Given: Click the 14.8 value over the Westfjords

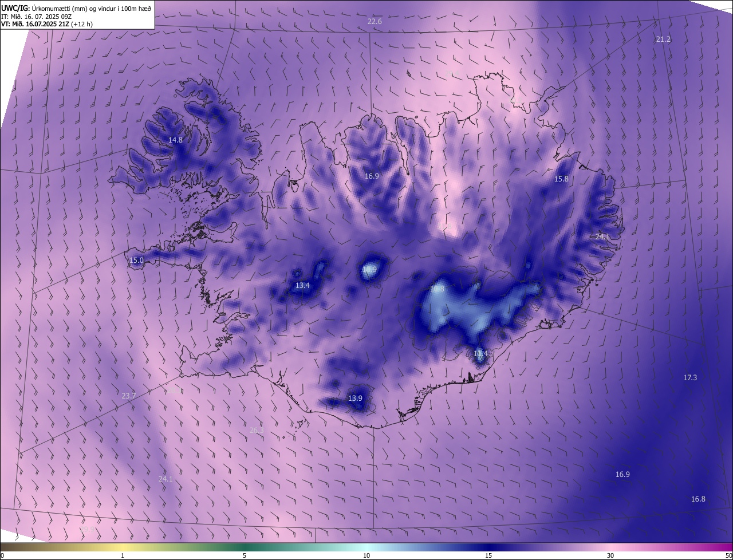Looking at the screenshot, I should [x=175, y=140].
